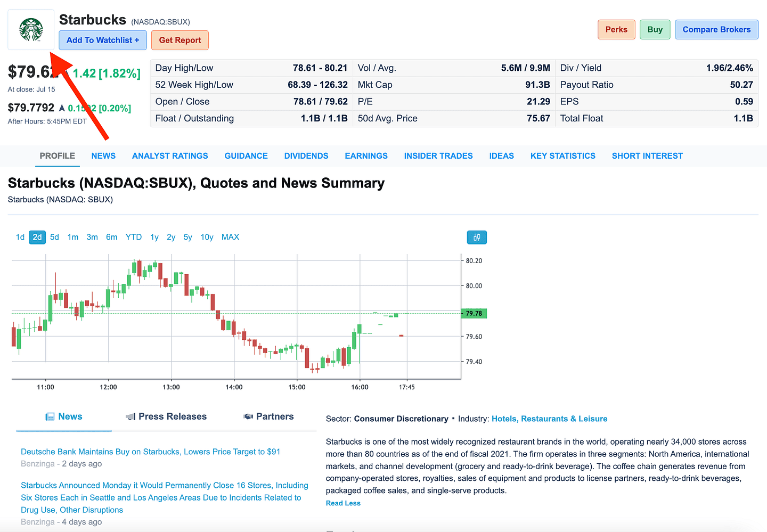The width and height of the screenshot is (767, 532).
Task: Click the P/E value 21.29
Action: 538,101
